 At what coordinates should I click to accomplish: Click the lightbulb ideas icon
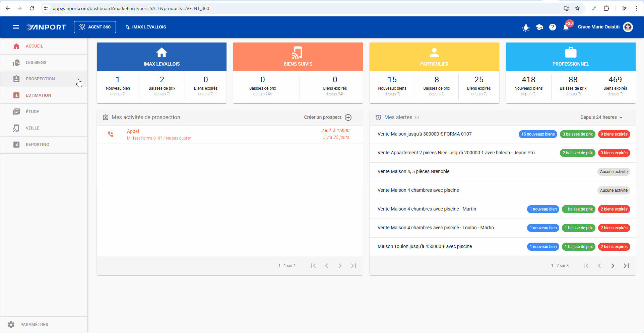click(x=526, y=27)
